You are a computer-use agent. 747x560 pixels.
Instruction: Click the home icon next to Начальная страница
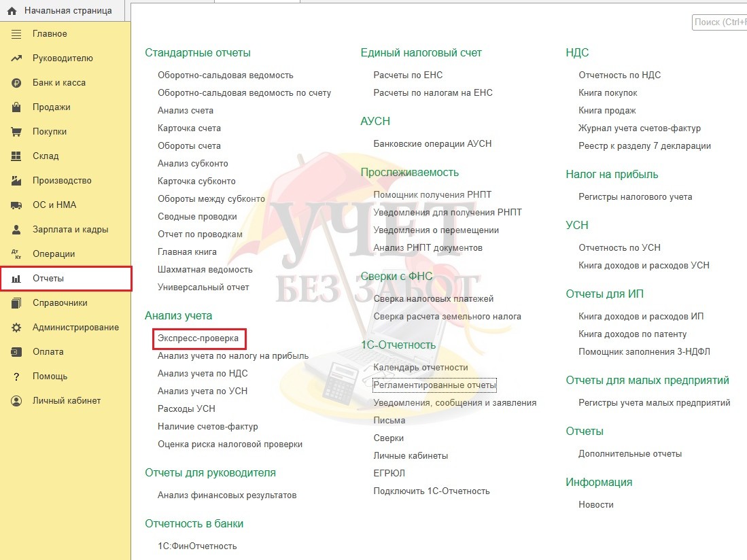click(x=12, y=11)
